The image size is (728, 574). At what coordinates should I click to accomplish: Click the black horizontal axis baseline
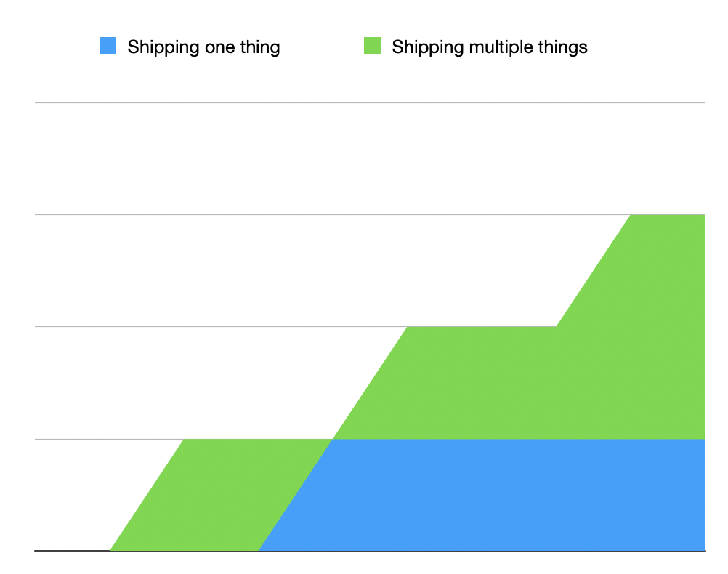click(73, 551)
